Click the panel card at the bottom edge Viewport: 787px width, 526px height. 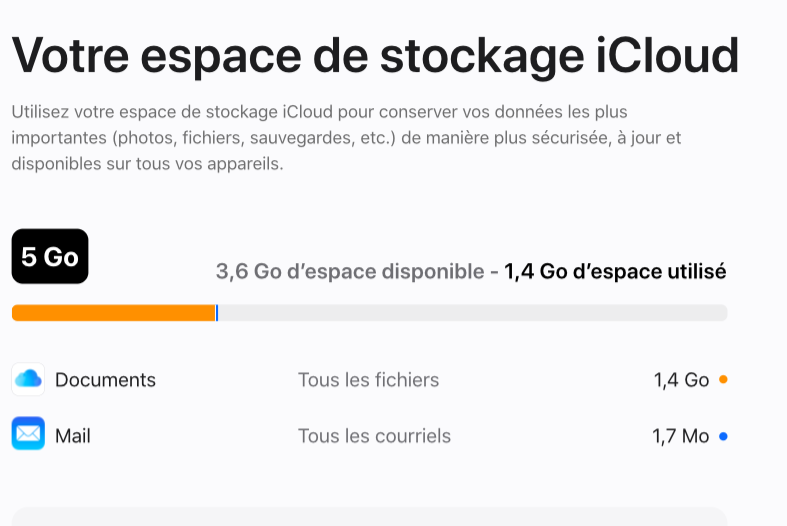point(368,516)
